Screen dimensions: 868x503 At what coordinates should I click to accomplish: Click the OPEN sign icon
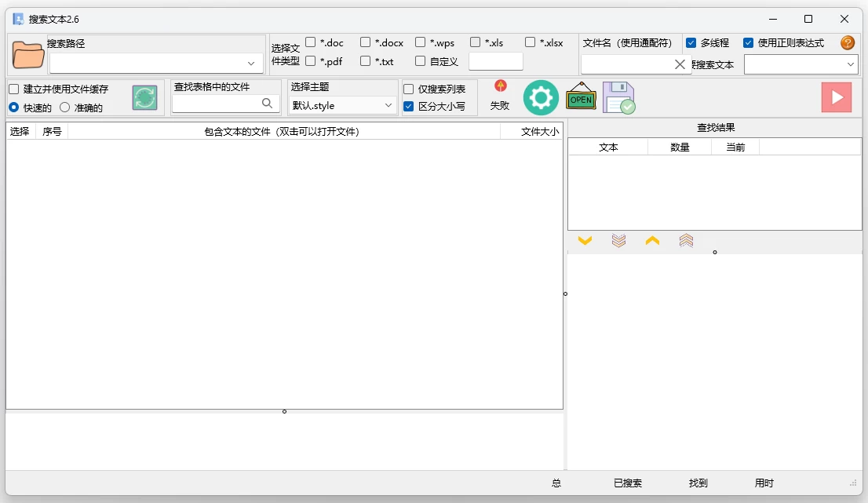click(x=581, y=97)
